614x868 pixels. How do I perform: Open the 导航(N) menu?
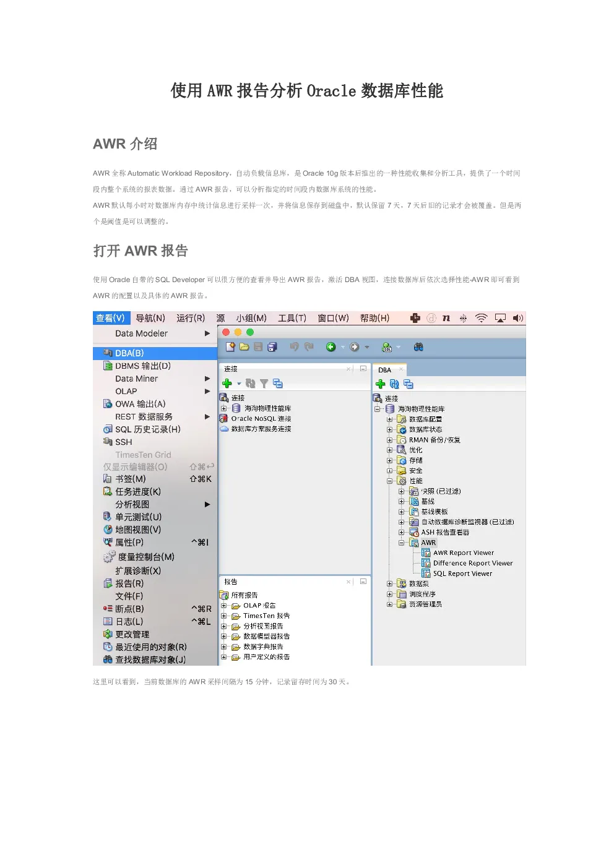[150, 318]
